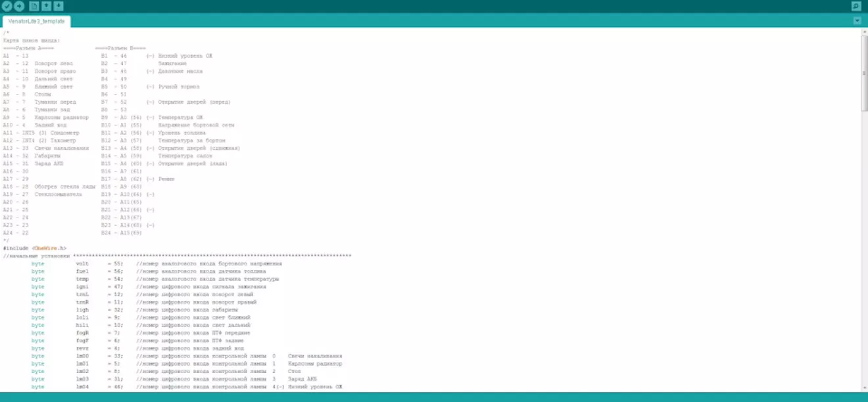Place cursor on igni variable
This screenshot has width=868, height=402.
[82, 287]
